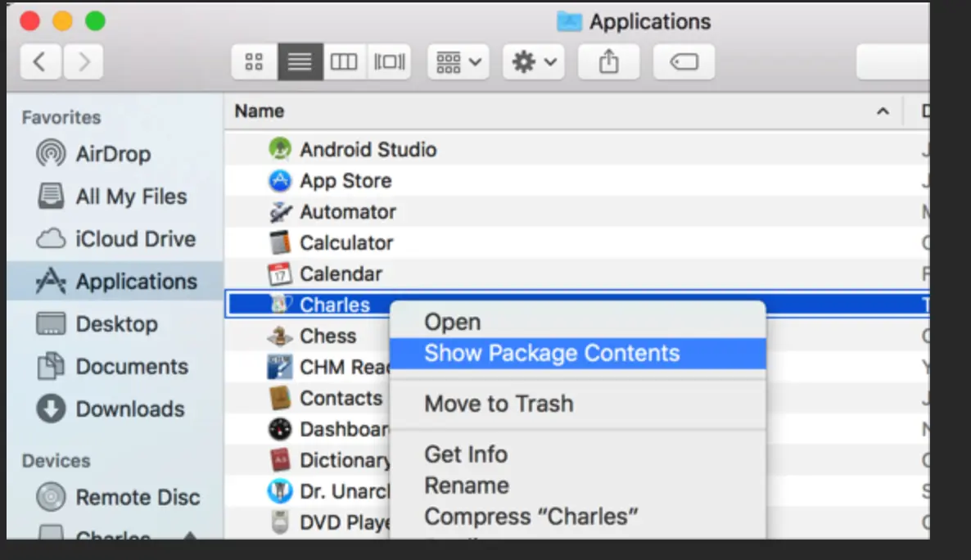Select the App Store name text
The width and height of the screenshot is (971, 560).
[x=346, y=180]
